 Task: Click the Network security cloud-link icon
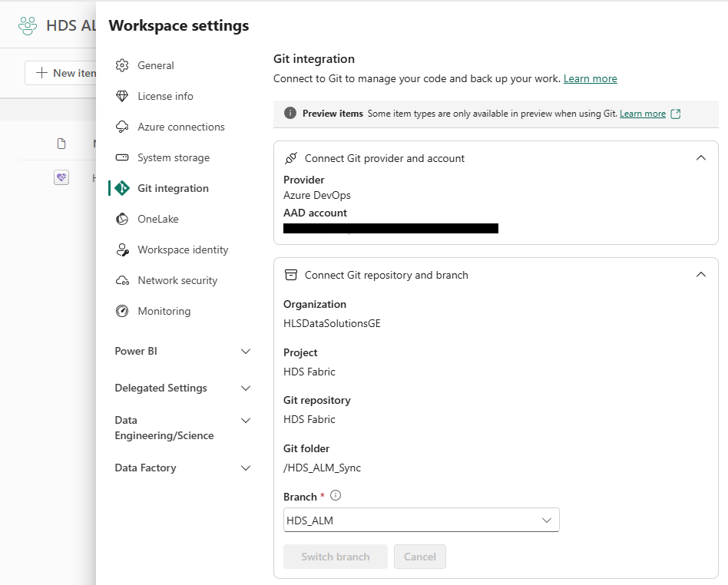[x=122, y=280]
